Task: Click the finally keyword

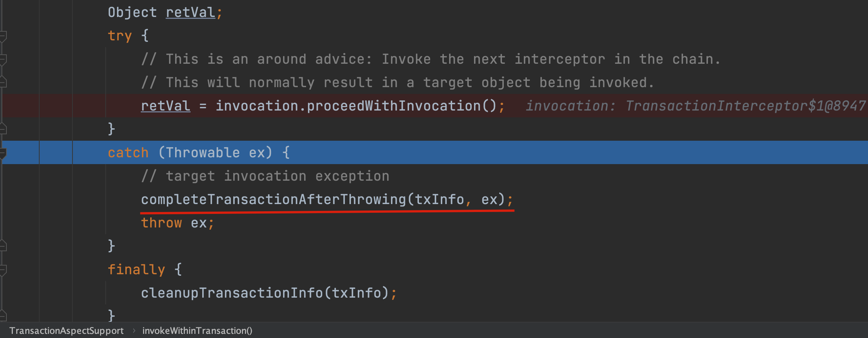Action: pos(136,270)
